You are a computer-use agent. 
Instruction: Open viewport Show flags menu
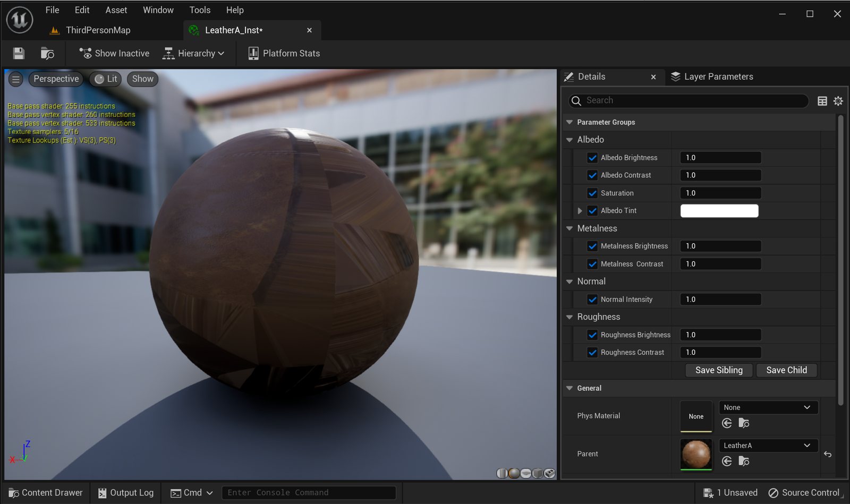coord(142,79)
